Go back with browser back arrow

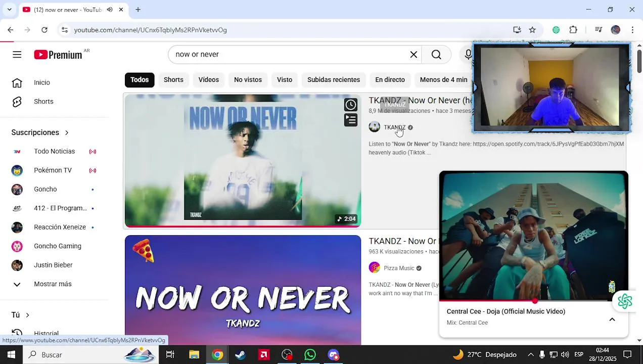pos(11,30)
